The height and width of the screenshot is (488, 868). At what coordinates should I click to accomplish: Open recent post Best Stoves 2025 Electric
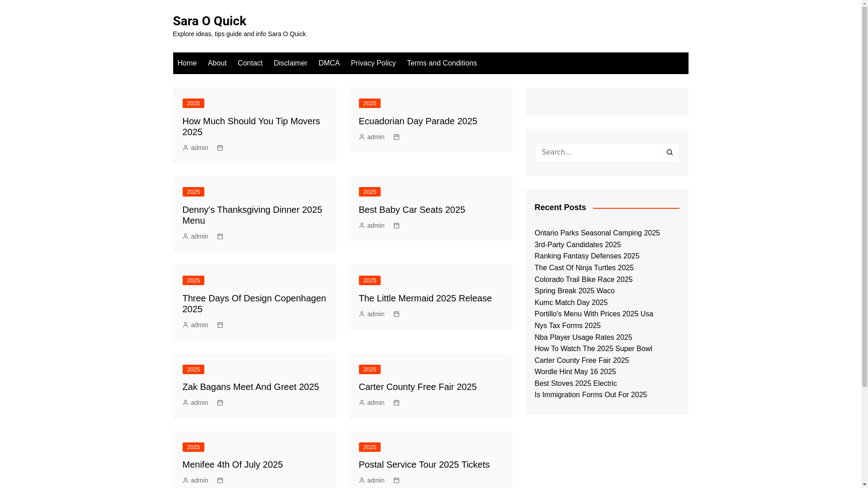pos(576,384)
